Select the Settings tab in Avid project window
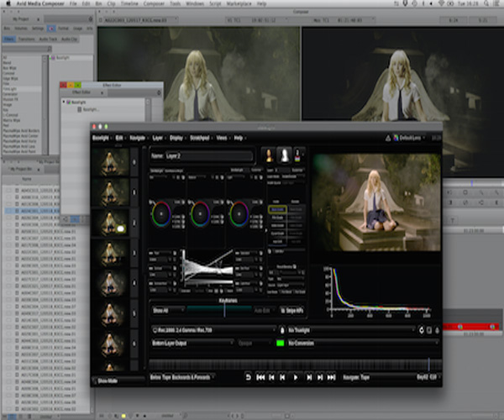 (x=38, y=29)
